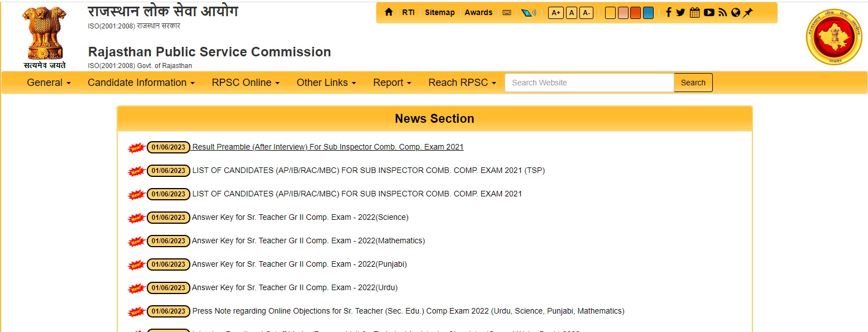Click the screen reader speaker icon
Image resolution: width=868 pixels, height=332 pixels.
tap(528, 13)
